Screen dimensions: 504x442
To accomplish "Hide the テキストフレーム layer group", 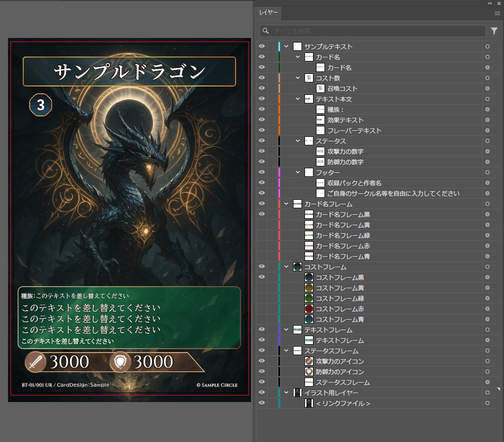I will coord(261,330).
